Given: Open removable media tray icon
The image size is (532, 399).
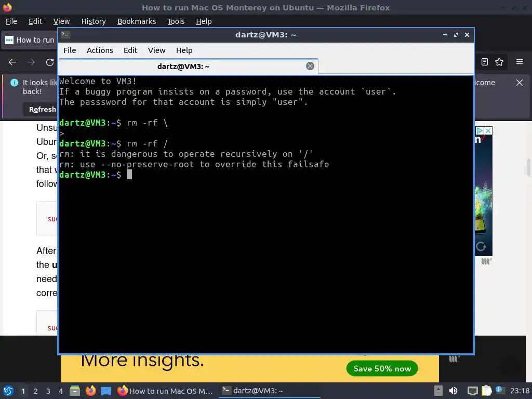Looking at the screenshot, I should coord(438,391).
